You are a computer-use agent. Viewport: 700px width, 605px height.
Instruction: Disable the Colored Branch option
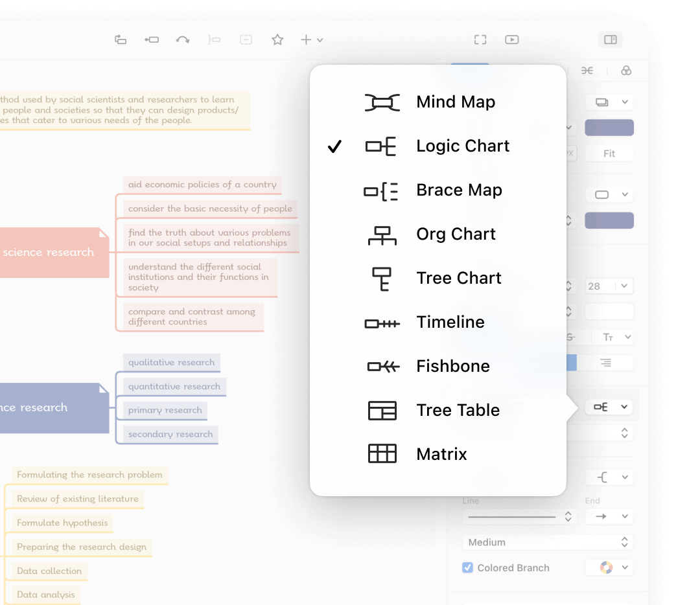[x=467, y=567]
